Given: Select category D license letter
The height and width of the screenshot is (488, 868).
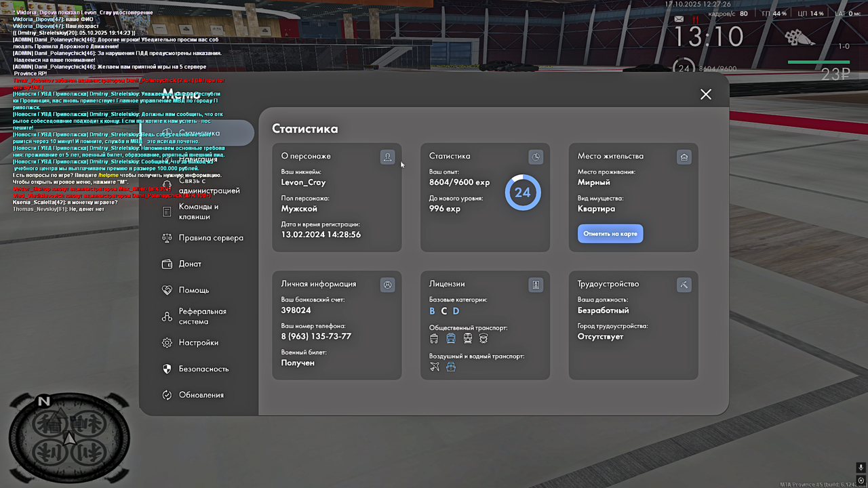Looking at the screenshot, I should click(456, 311).
